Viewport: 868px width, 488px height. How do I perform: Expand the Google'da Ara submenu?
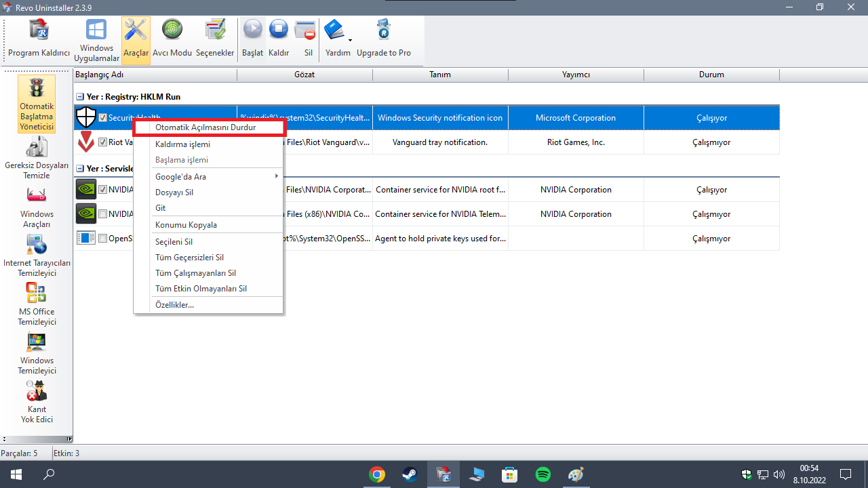(x=208, y=176)
